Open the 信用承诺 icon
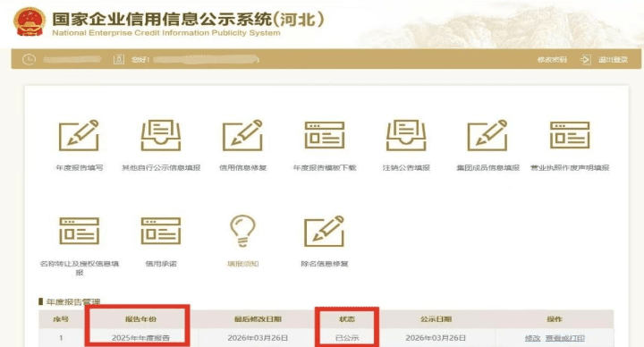644x347 pixels. [x=161, y=232]
